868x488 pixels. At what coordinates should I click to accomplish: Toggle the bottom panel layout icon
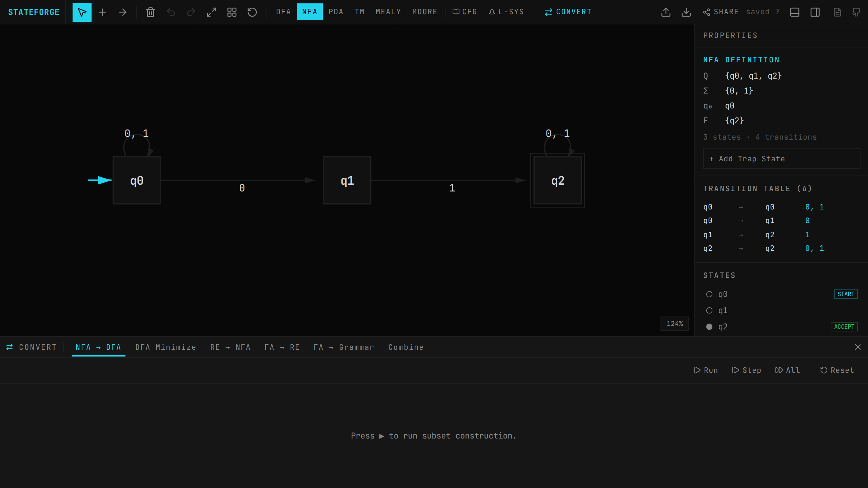pos(795,12)
